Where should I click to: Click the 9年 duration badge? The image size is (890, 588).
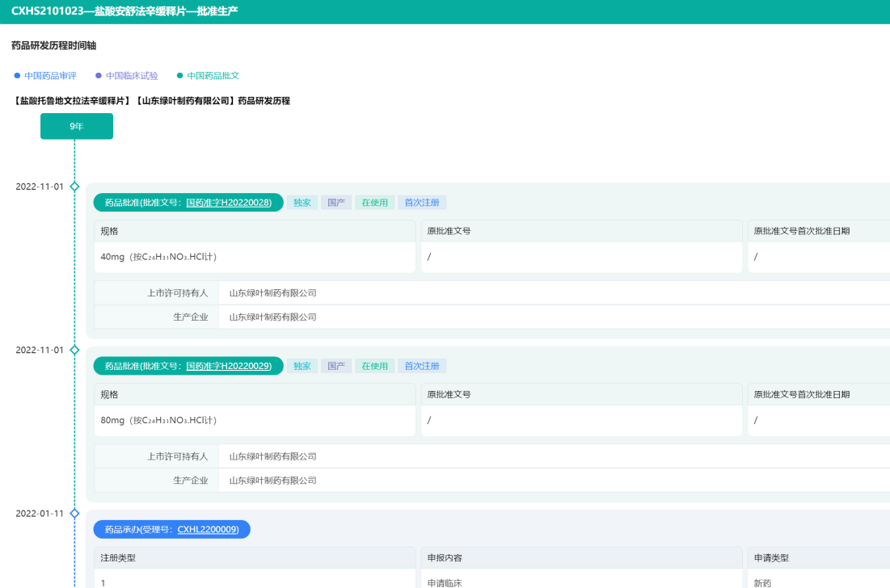pos(77,127)
